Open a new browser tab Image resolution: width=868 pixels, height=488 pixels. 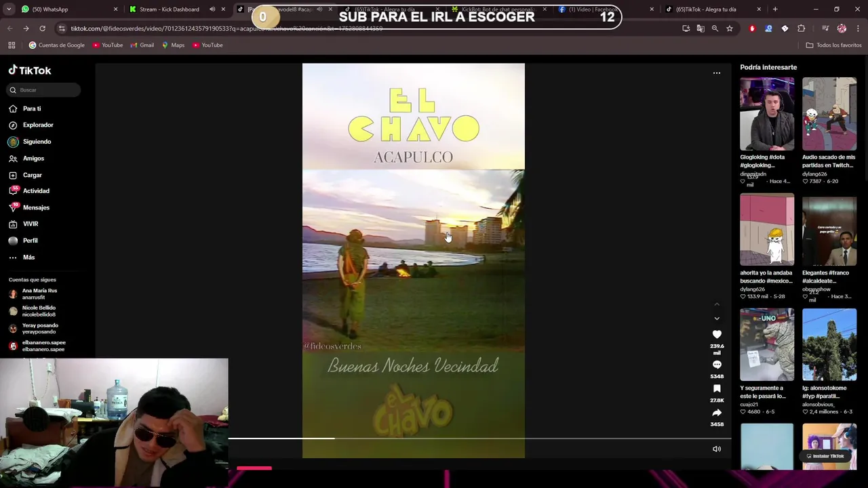pos(775,9)
